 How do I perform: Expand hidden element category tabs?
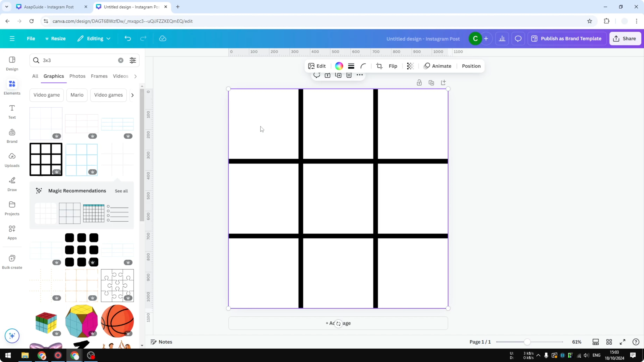135,76
